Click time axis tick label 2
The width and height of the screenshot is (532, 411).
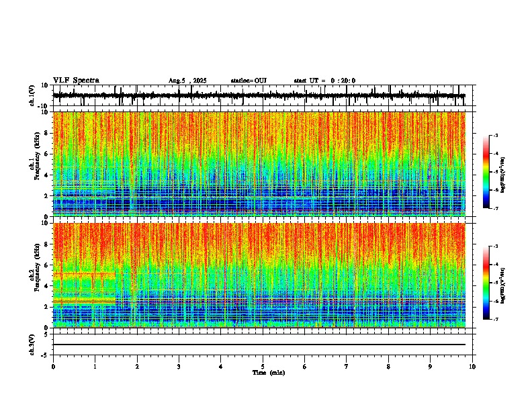(137, 367)
